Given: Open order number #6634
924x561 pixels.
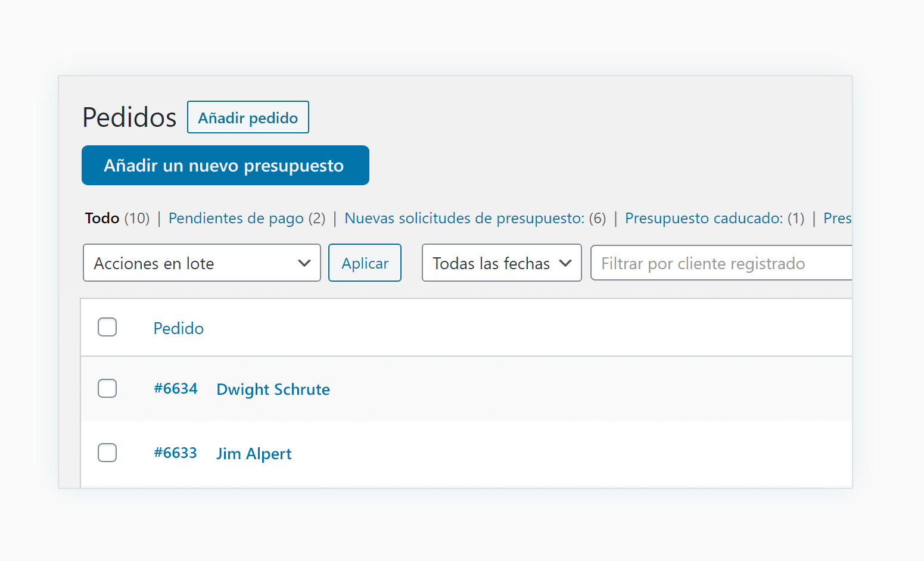Looking at the screenshot, I should click(x=176, y=388).
